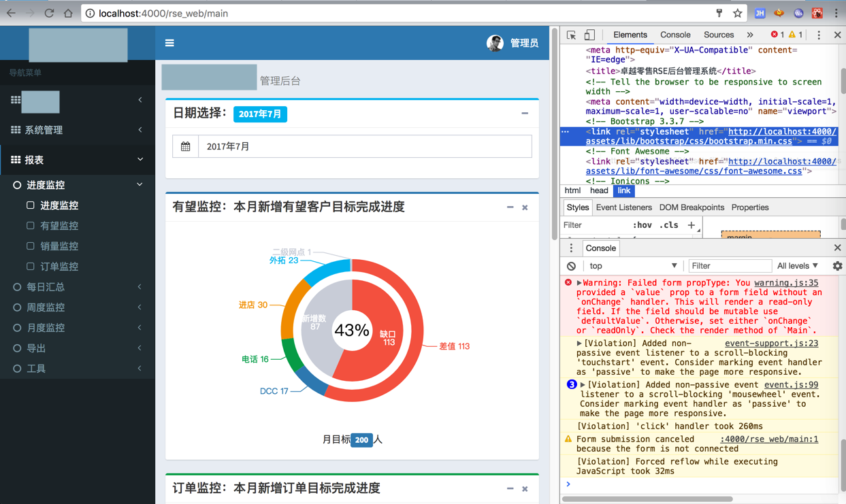Toggle :hov element state button

click(x=642, y=225)
